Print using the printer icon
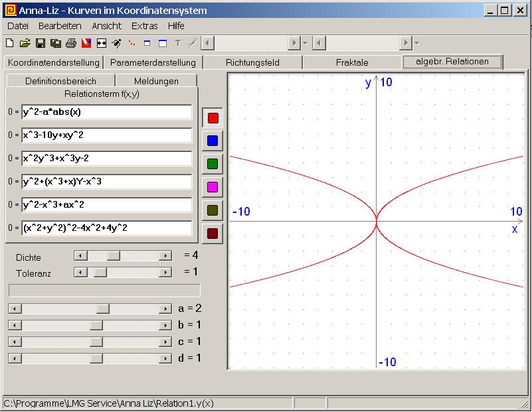The height and width of the screenshot is (412, 532). (71, 43)
